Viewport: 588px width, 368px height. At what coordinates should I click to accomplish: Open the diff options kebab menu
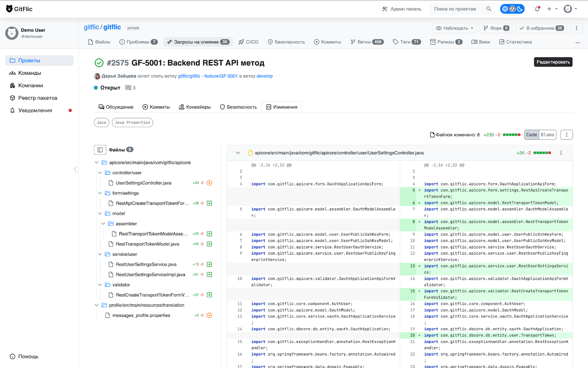click(x=566, y=135)
